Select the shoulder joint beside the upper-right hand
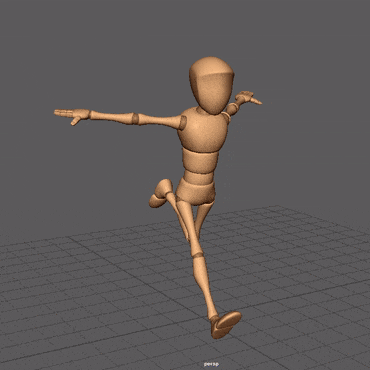This screenshot has width=370, height=370. (226, 116)
